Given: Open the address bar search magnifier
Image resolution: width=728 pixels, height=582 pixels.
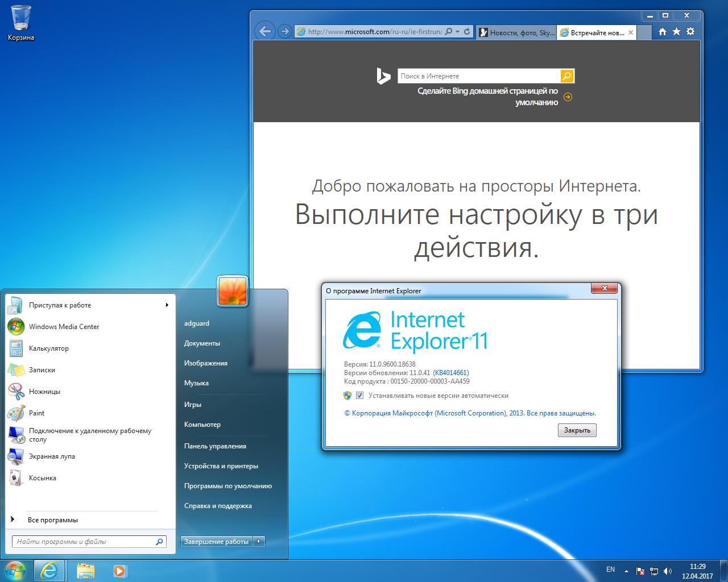Looking at the screenshot, I should pyautogui.click(x=449, y=32).
